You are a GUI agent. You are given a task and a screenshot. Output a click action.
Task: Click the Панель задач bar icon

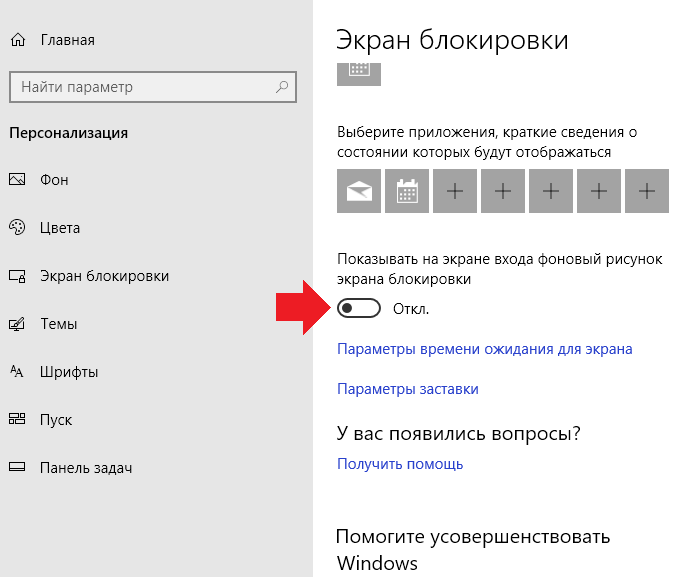pos(17,467)
